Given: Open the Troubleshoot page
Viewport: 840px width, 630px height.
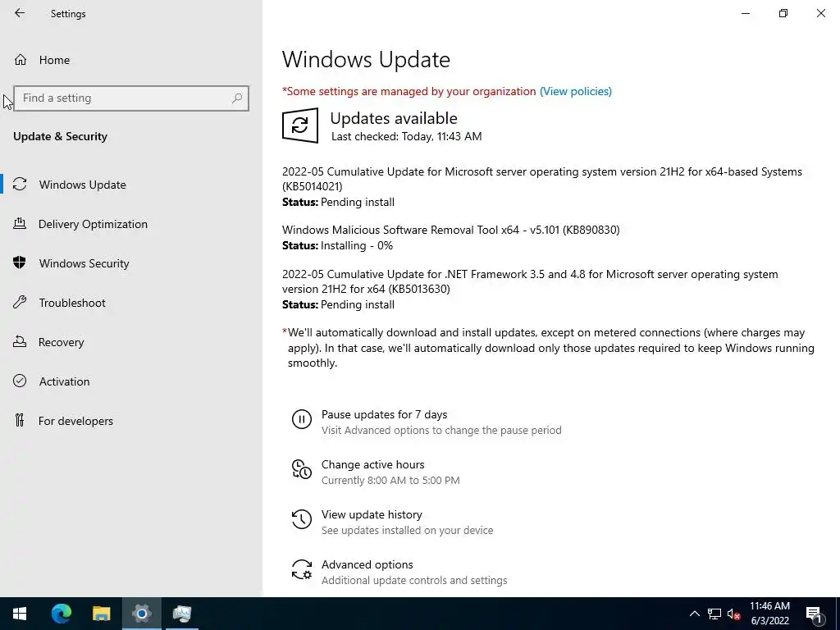Looking at the screenshot, I should tap(72, 304).
